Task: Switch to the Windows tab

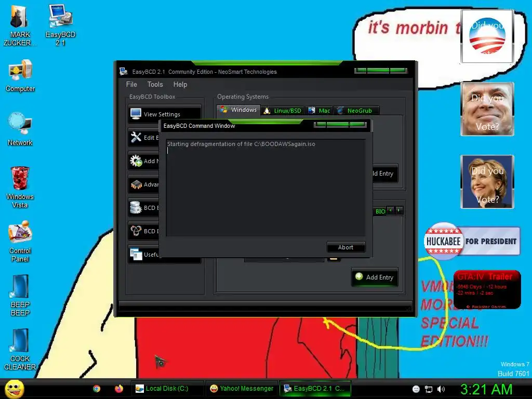Action: pyautogui.click(x=239, y=110)
